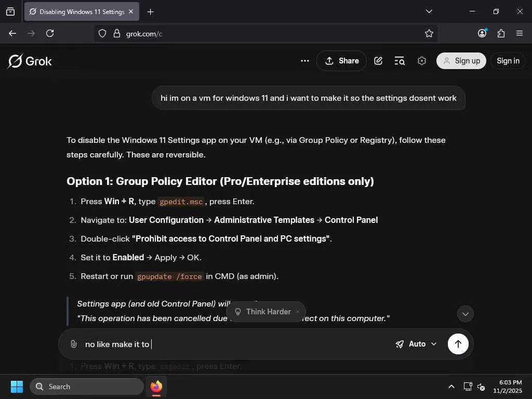Show hidden system tray icons

(451, 387)
